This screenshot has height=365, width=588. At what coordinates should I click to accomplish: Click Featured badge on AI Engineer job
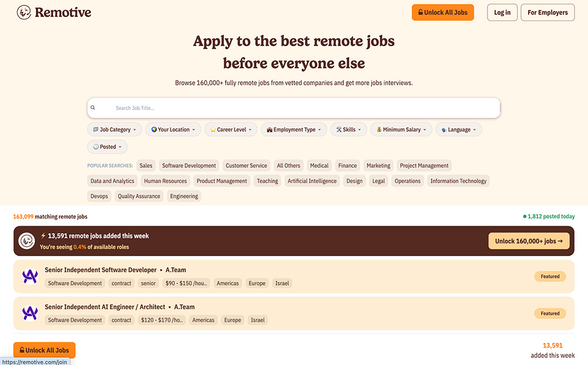tap(550, 314)
